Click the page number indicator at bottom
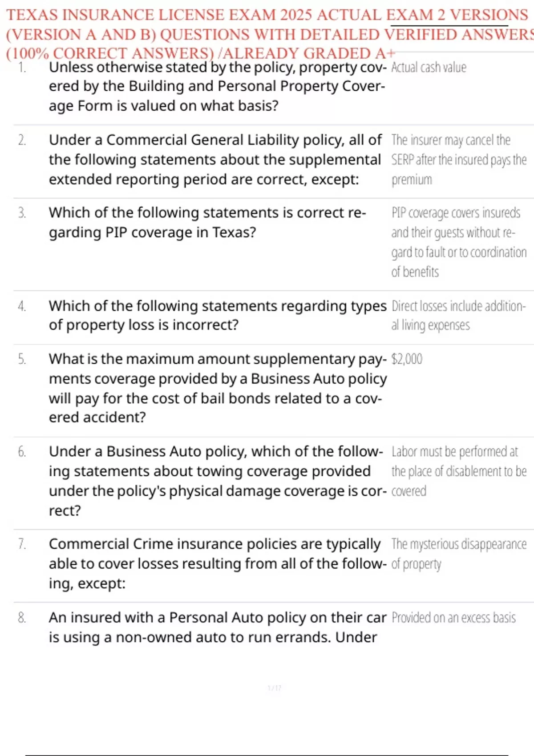 274,688
